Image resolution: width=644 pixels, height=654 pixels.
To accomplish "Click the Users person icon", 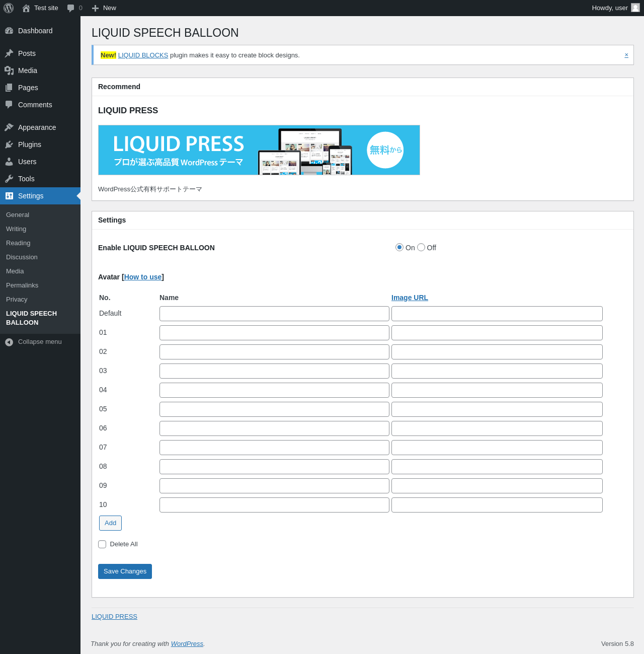I will pos(9,162).
